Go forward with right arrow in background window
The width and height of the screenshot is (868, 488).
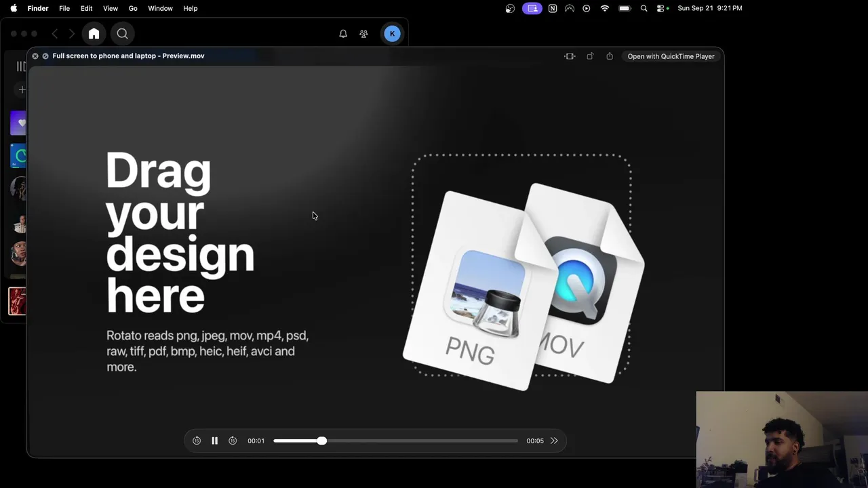(71, 34)
